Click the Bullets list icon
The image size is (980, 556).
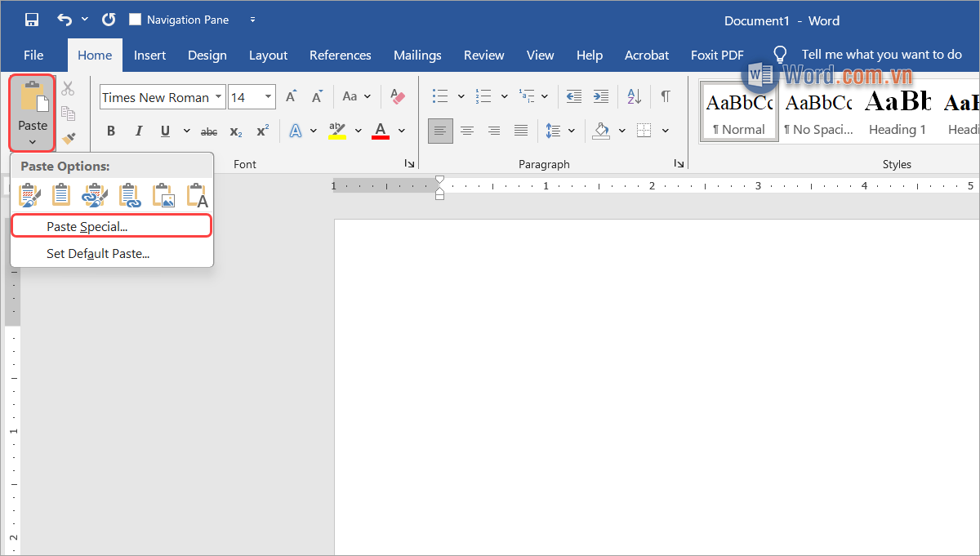pos(440,96)
